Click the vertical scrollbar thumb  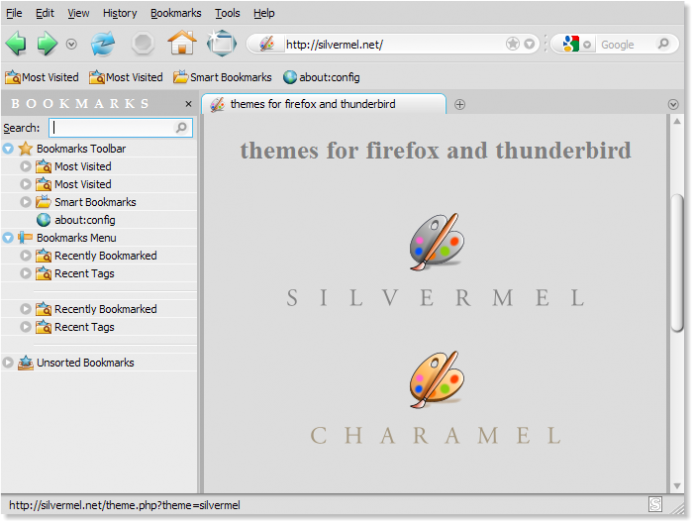click(x=677, y=263)
